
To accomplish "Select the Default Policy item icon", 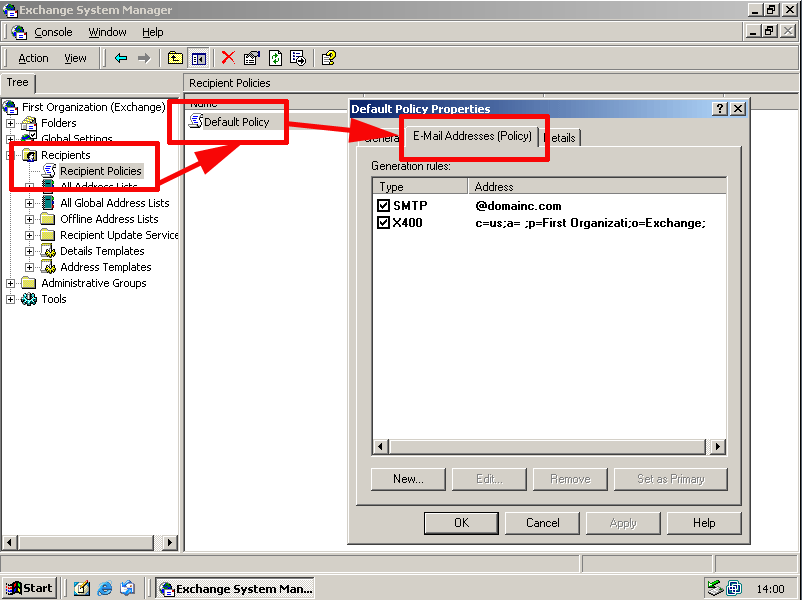I will 195,121.
